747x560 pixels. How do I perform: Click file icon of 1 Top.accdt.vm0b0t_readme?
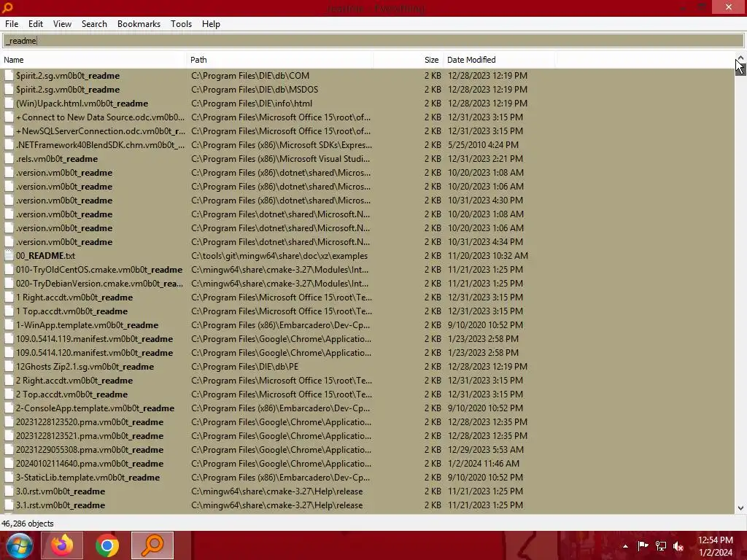pyautogui.click(x=9, y=311)
